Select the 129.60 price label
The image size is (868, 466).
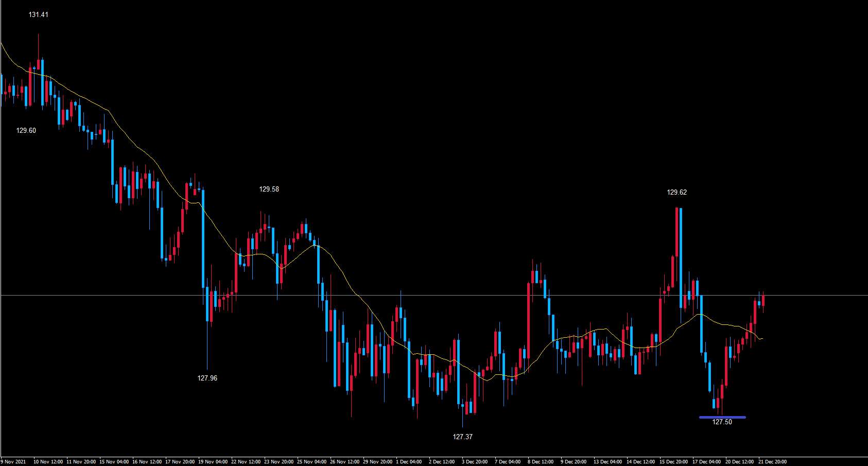click(26, 130)
